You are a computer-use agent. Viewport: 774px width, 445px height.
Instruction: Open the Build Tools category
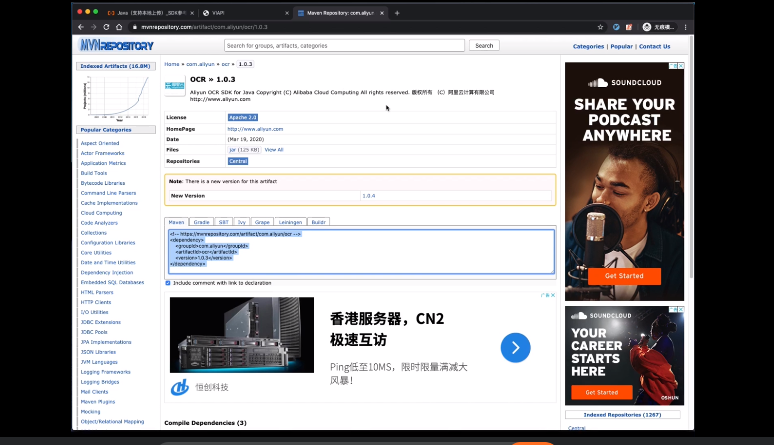click(x=94, y=173)
